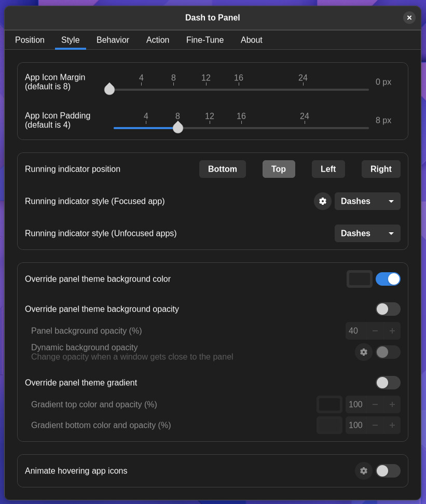Decrease gradient bottom opacity with minus
The width and height of the screenshot is (426, 504).
pos(375,425)
